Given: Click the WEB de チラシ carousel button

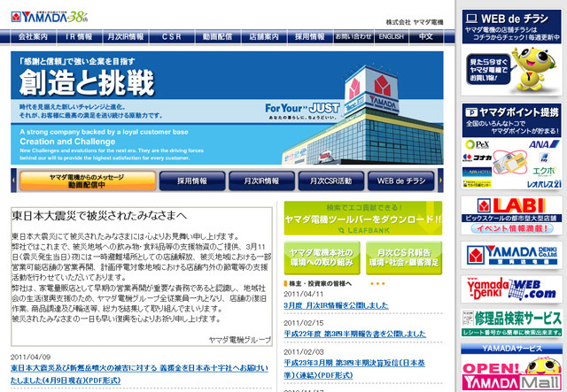Looking at the screenshot, I should tap(401, 181).
